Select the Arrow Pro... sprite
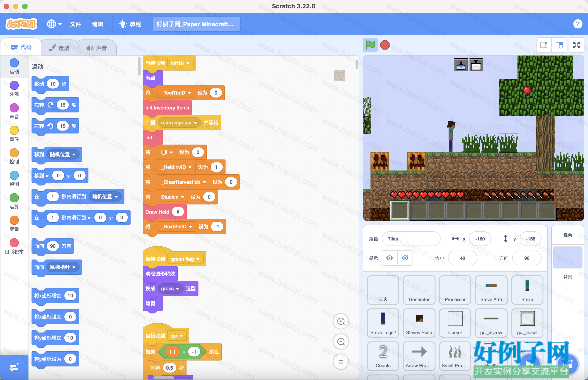Viewport: 588px width, 380px height. 419,356
